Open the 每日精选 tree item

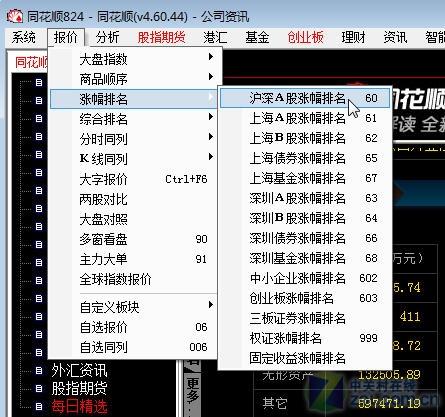pyautogui.click(x=79, y=406)
